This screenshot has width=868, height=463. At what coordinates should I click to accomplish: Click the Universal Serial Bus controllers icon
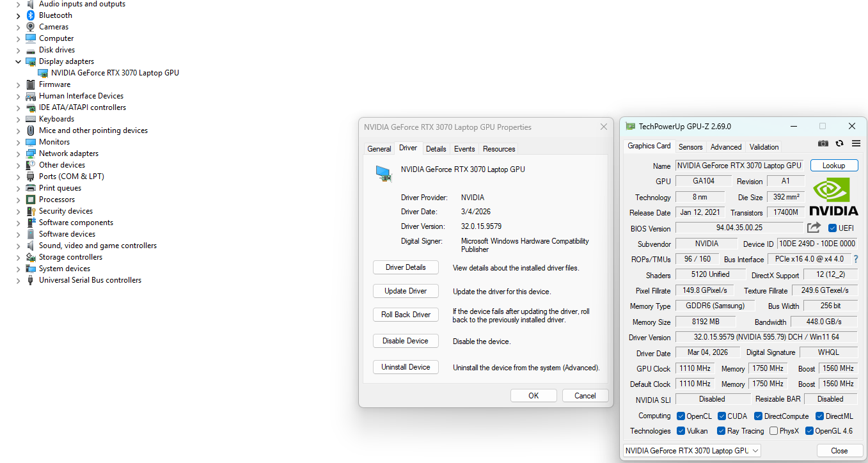(30, 280)
